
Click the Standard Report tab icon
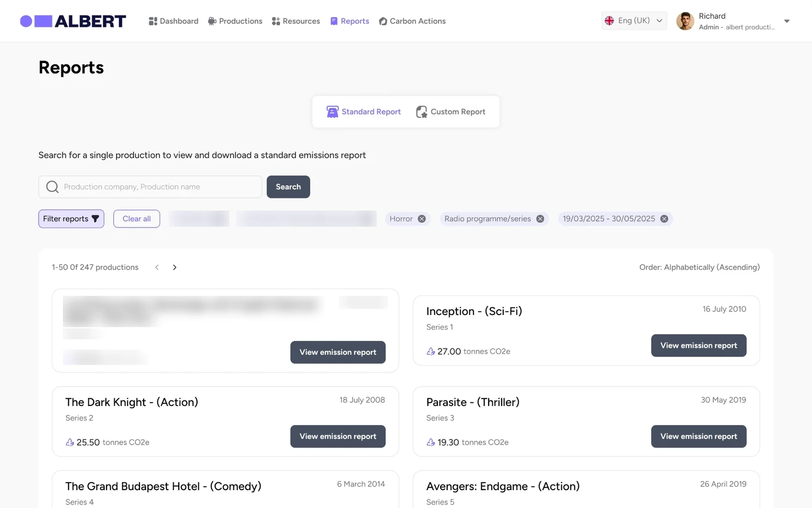click(x=332, y=112)
